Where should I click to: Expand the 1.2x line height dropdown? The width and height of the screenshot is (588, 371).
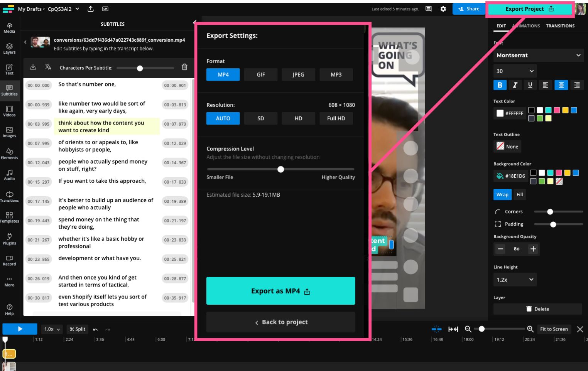point(514,280)
